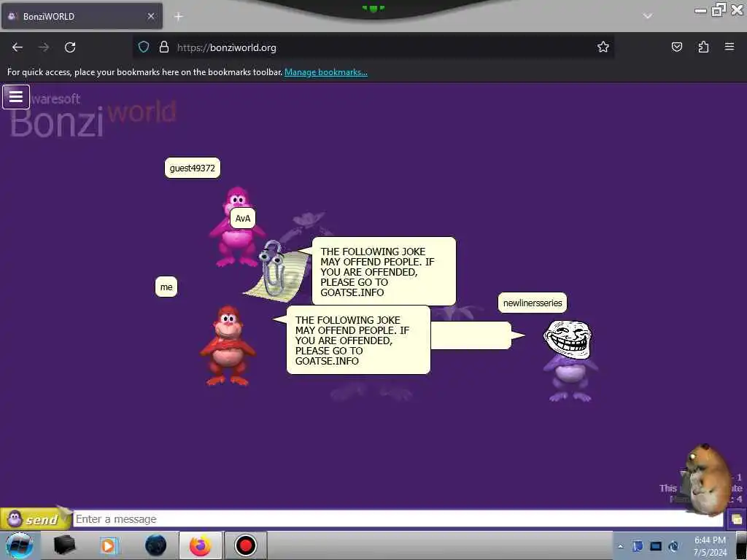Open the Pocket save icon
The height and width of the screenshot is (560, 747).
676,47
